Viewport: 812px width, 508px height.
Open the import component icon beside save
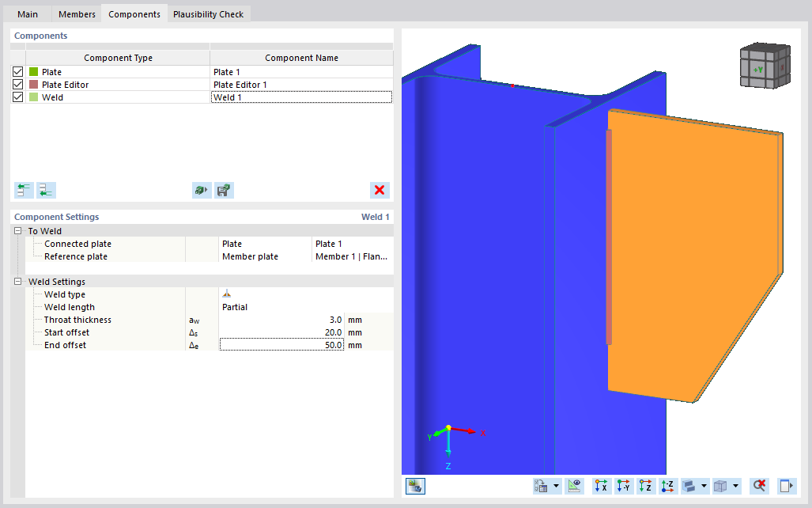tap(201, 190)
